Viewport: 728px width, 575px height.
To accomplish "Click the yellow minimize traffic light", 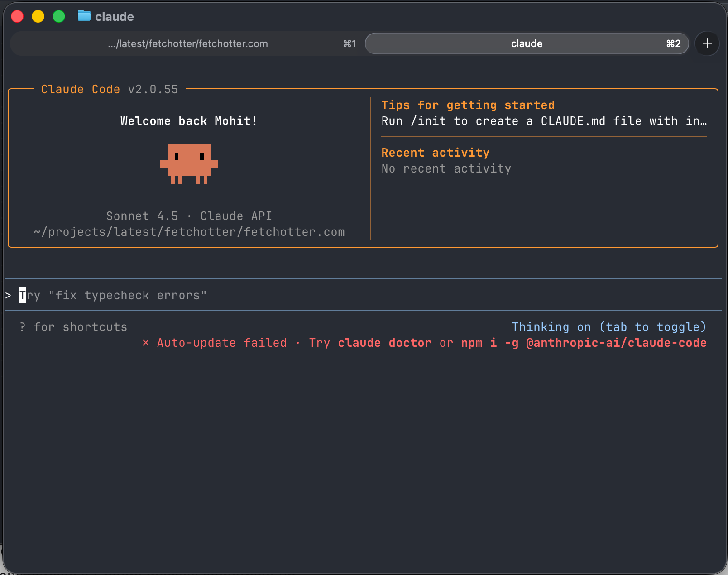I will [x=38, y=16].
